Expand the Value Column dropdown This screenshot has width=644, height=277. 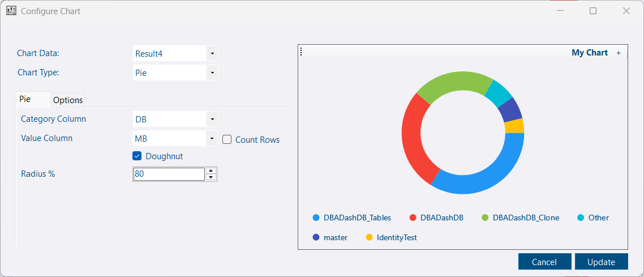coord(212,138)
